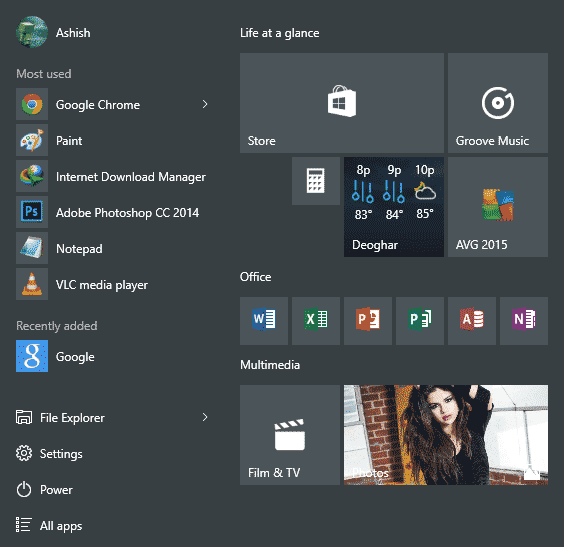Open the Photos tile thumbnail

pyautogui.click(x=446, y=435)
